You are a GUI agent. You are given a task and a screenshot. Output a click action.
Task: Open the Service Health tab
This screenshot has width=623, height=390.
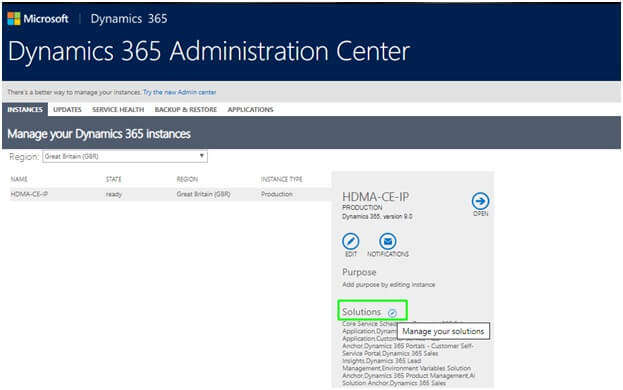(x=118, y=110)
